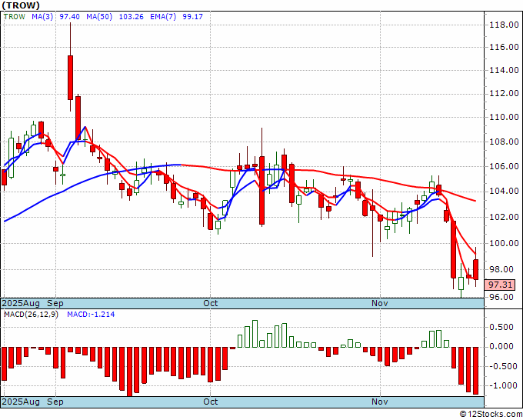Click the 108.00 price axis label
523x420 pixels.
504,142
